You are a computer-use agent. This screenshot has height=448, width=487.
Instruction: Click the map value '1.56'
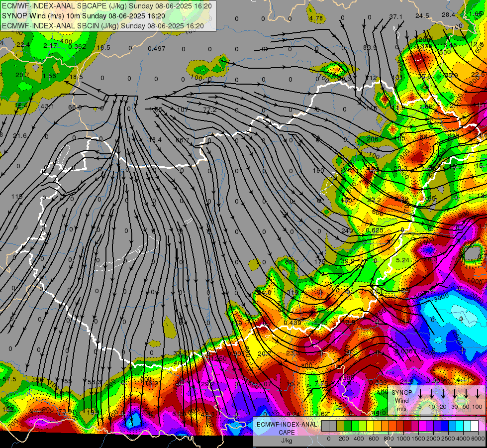click(x=49, y=76)
